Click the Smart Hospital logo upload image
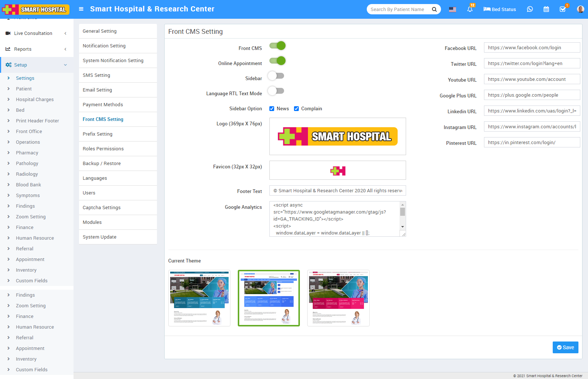 click(337, 136)
